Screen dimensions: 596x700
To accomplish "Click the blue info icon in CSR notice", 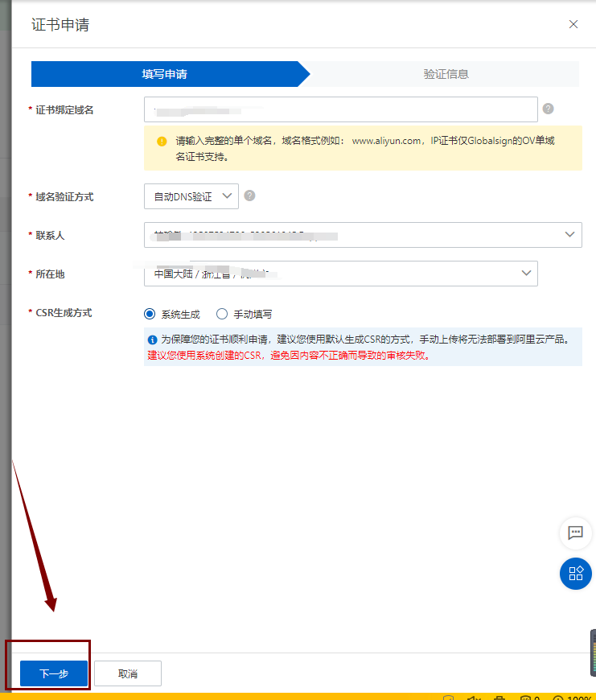I will [x=153, y=340].
